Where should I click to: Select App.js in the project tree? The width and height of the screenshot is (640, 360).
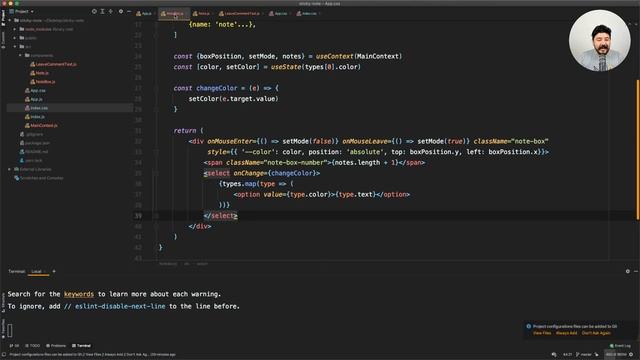(x=33, y=99)
